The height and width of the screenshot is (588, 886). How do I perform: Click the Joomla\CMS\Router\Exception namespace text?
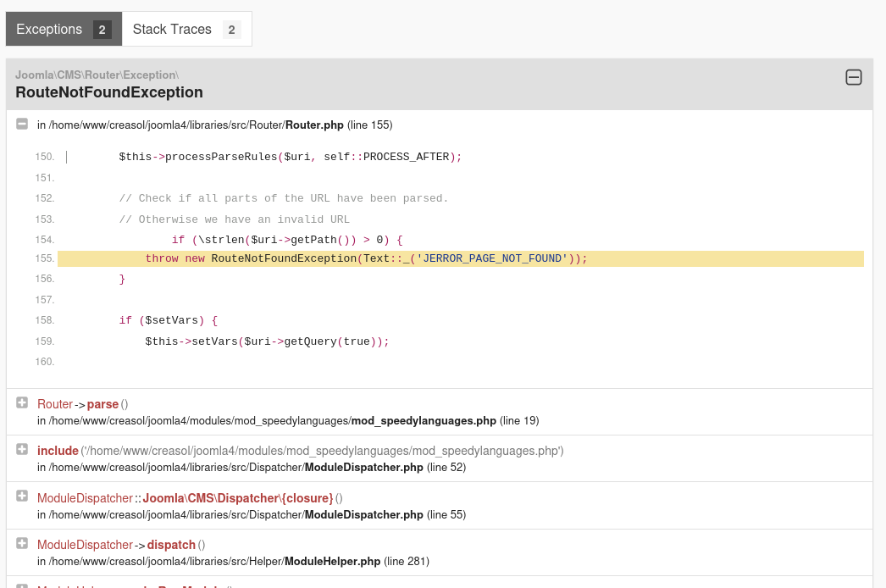tap(97, 75)
